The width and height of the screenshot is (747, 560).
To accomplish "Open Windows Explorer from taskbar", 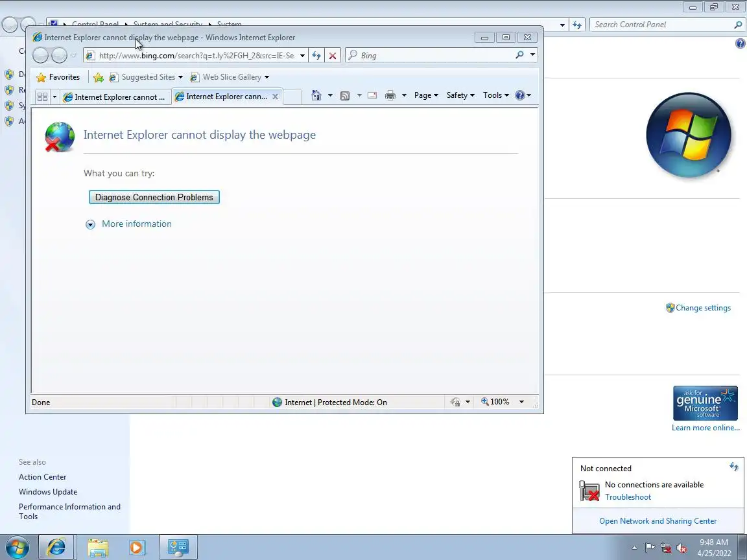I will 98,548.
